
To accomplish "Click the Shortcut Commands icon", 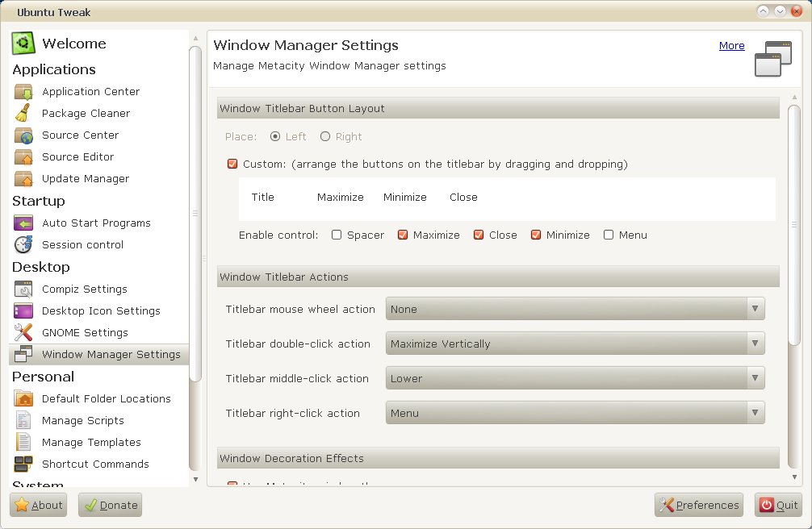I will pyautogui.click(x=23, y=464).
